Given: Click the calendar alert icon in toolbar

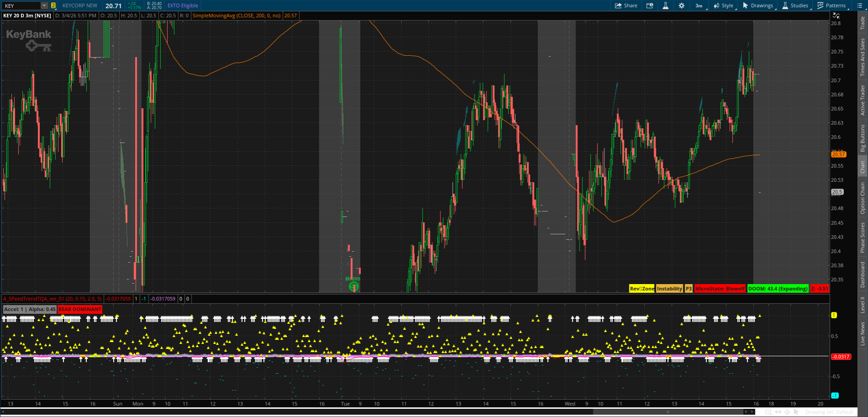Looking at the screenshot, I should click(650, 5).
